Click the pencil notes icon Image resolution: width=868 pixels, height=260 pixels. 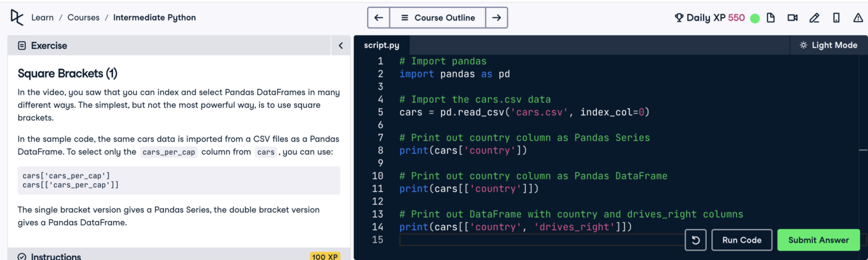click(x=815, y=18)
